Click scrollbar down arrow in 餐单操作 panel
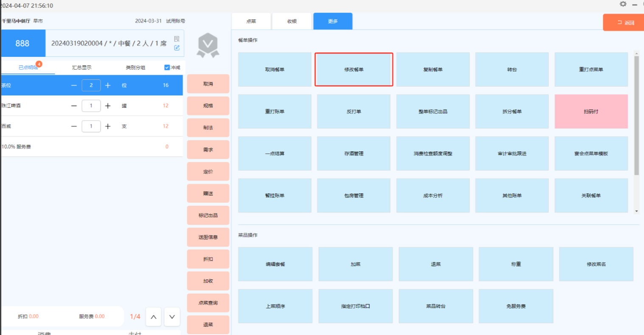 tap(636, 211)
